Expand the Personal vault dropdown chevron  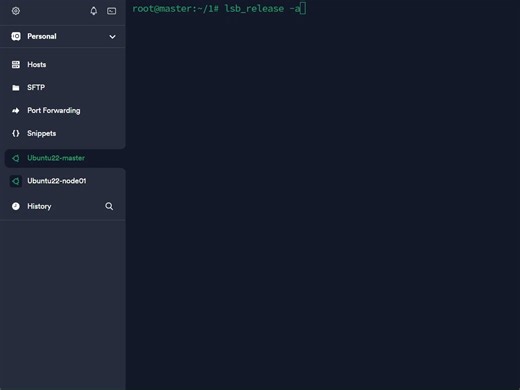click(112, 37)
